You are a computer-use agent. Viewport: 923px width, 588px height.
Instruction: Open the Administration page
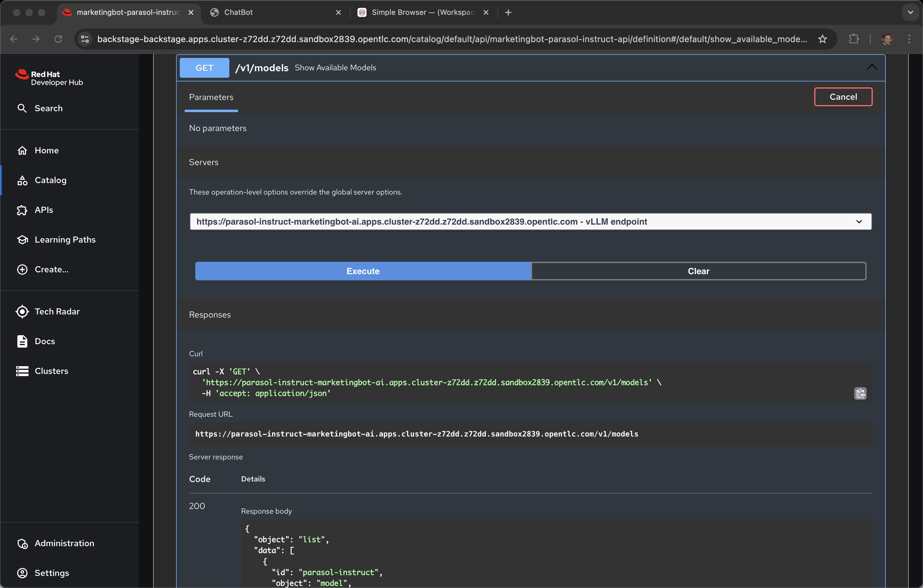click(x=64, y=543)
